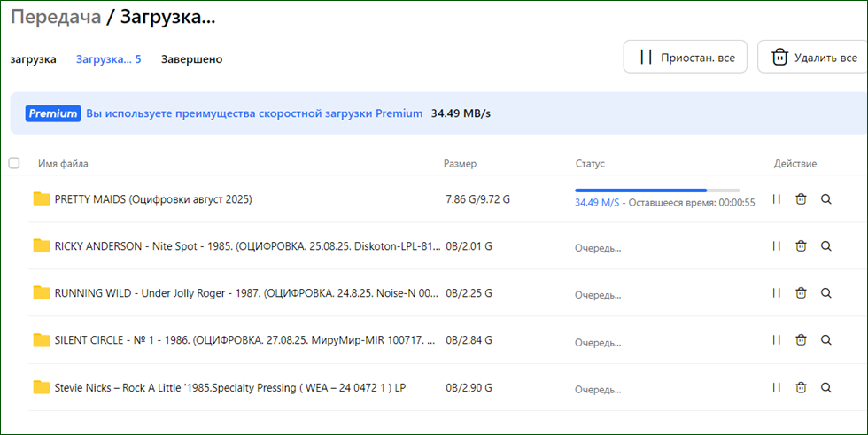
Task: Click the RUNNING WILD folder icon
Action: [42, 292]
